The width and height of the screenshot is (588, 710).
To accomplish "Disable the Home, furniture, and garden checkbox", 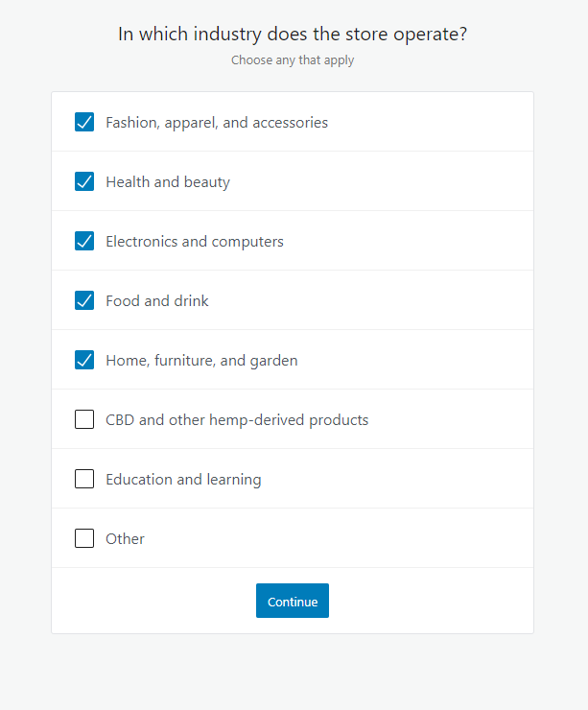I will (x=84, y=361).
